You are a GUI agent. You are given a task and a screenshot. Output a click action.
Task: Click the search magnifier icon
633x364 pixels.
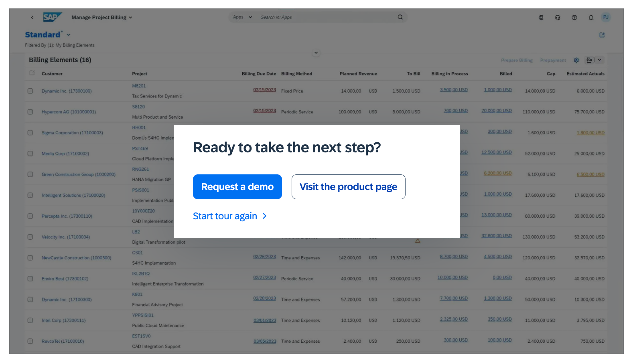[x=400, y=17]
